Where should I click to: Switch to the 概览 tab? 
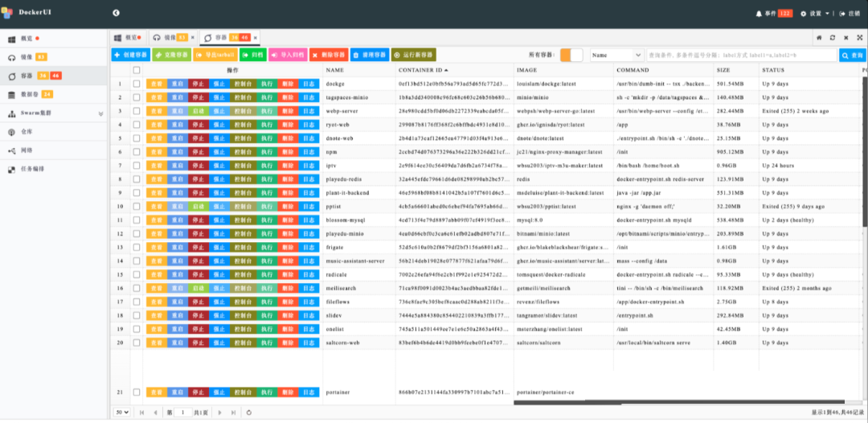(127, 38)
